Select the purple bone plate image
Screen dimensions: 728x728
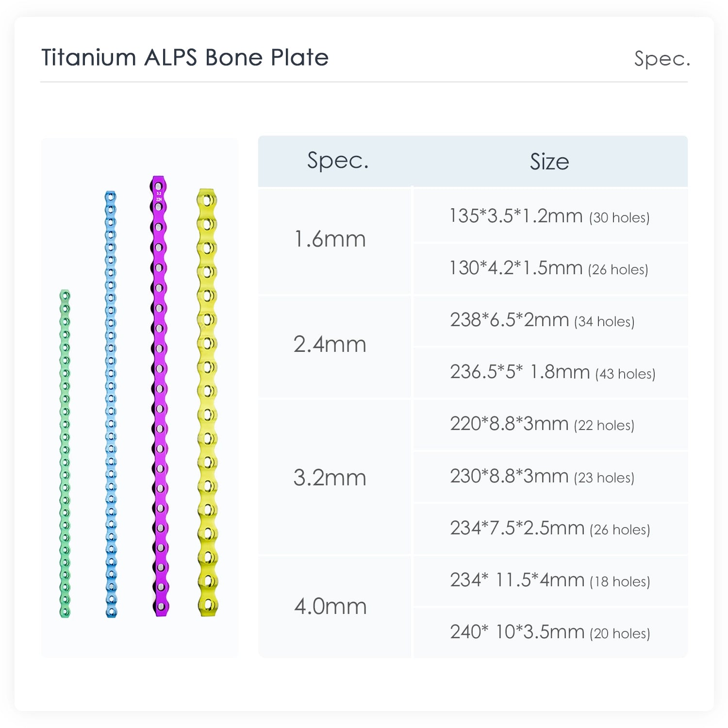point(159,396)
